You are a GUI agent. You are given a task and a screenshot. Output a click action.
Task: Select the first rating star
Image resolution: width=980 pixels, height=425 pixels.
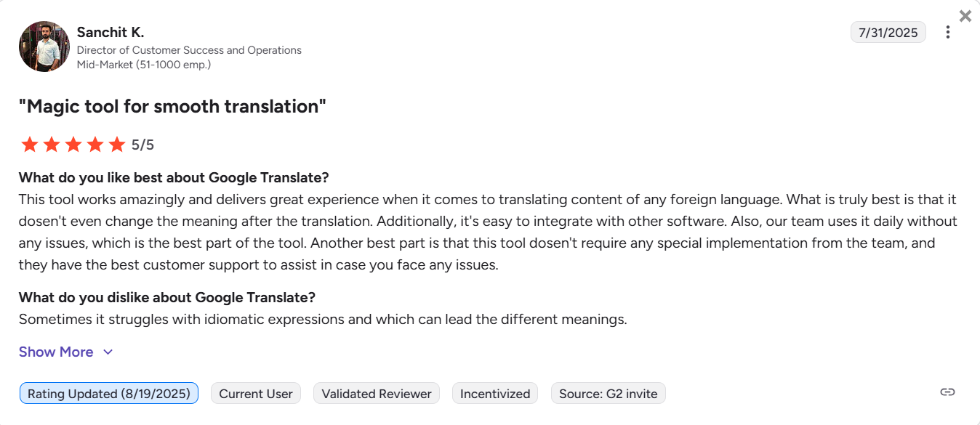[30, 144]
